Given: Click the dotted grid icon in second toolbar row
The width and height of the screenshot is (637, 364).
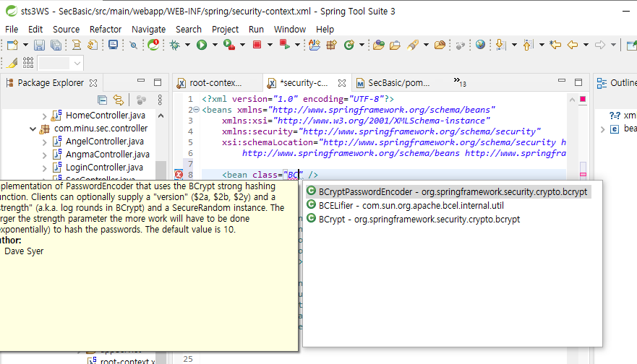Looking at the screenshot, I should tap(28, 63).
